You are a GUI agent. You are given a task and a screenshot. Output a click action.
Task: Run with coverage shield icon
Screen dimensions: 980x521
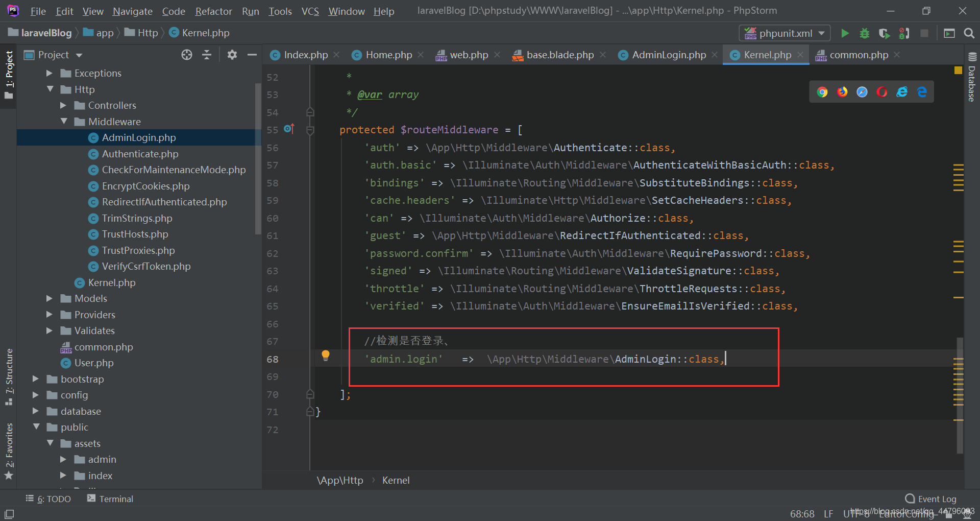pyautogui.click(x=884, y=33)
